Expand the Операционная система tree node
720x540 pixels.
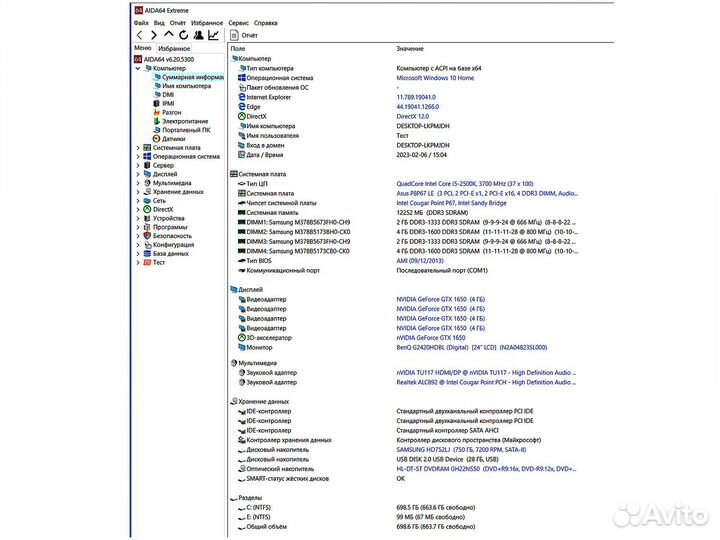pos(138,157)
